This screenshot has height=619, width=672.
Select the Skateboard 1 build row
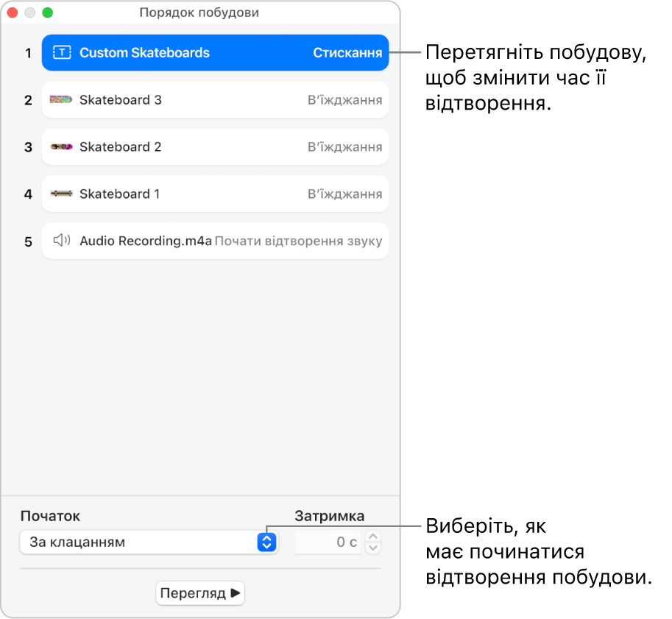(x=215, y=194)
